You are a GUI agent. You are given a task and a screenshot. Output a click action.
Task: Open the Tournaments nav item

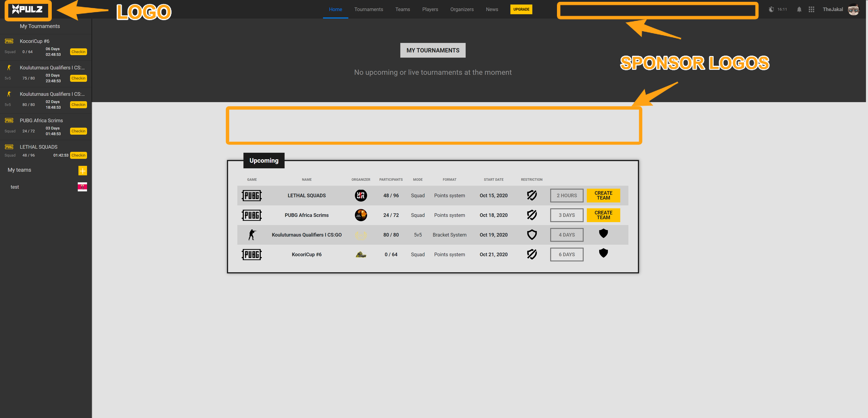369,9
